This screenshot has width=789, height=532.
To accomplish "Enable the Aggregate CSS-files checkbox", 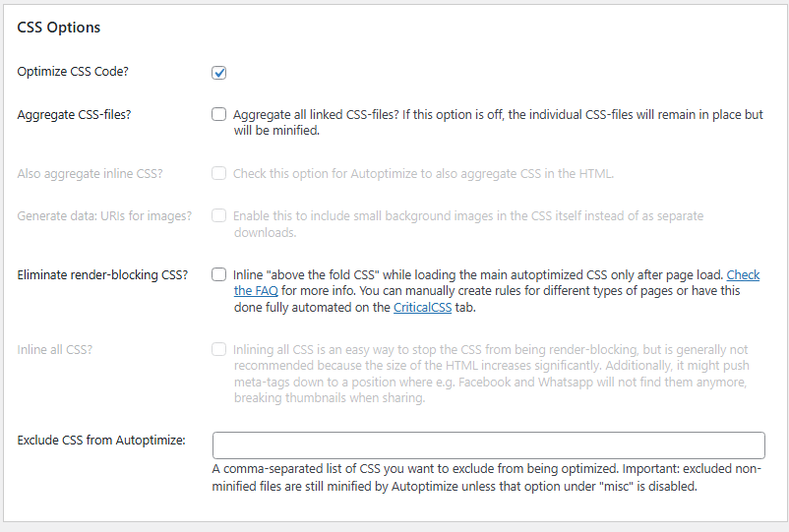I will pos(219,115).
